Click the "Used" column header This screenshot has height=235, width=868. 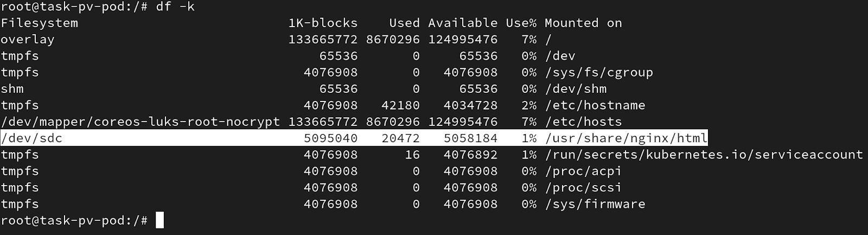click(404, 23)
